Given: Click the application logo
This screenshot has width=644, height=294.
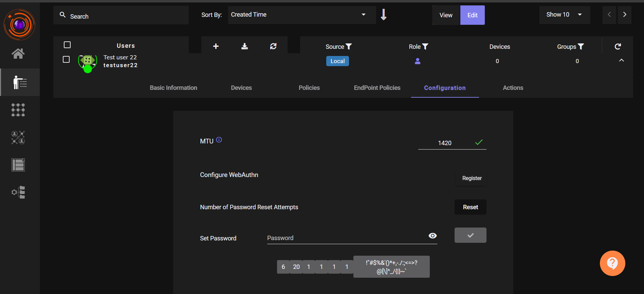Looking at the screenshot, I should [19, 24].
